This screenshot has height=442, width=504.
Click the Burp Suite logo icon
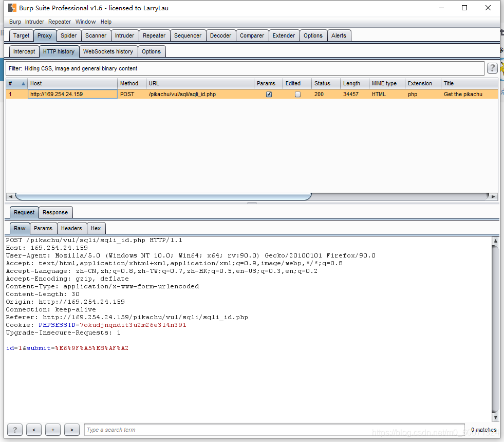tap(12, 8)
